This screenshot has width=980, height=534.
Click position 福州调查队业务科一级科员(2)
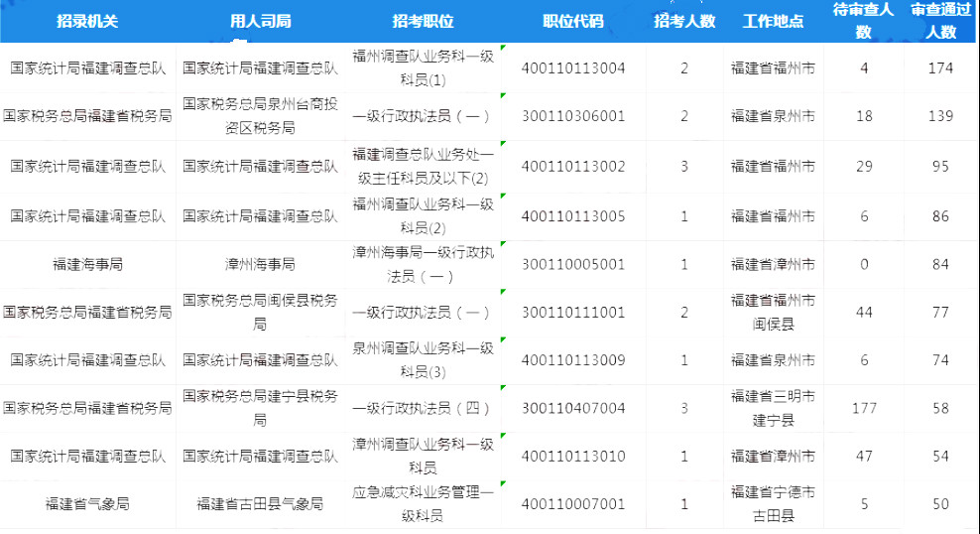click(x=423, y=216)
